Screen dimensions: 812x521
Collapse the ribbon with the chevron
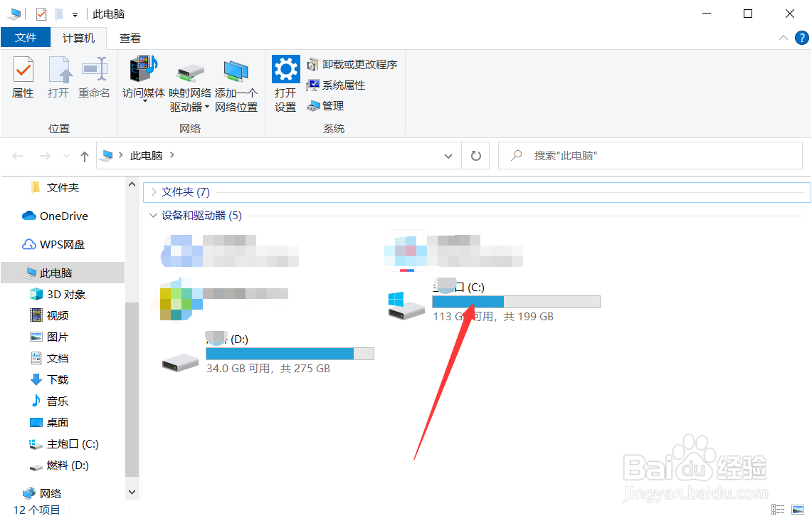click(x=784, y=38)
